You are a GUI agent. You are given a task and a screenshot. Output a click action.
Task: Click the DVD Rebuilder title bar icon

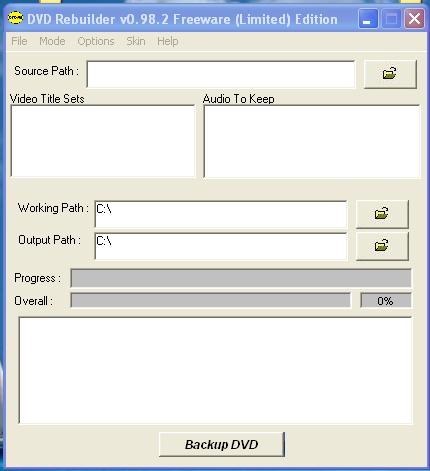point(15,18)
